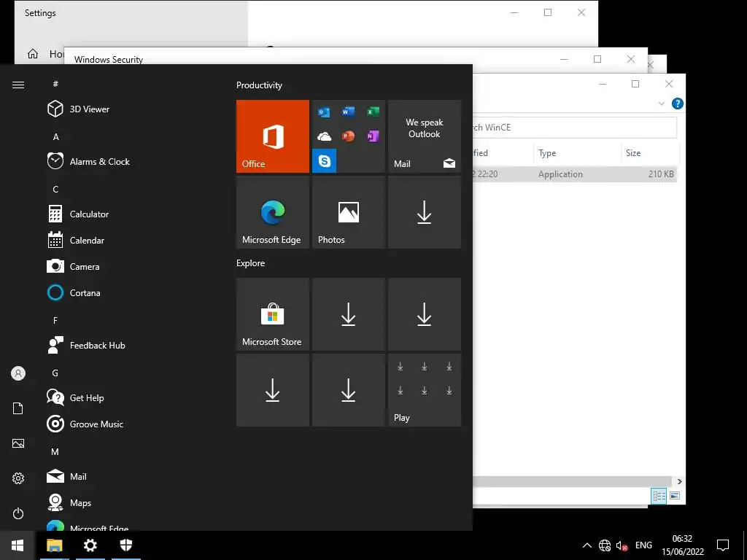Click the download tile beside Microsoft Store

click(348, 314)
